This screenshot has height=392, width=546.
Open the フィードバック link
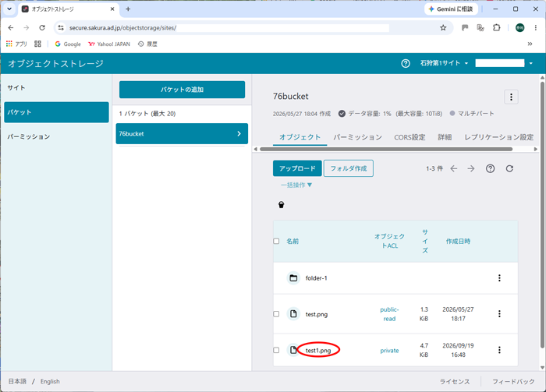point(513,382)
